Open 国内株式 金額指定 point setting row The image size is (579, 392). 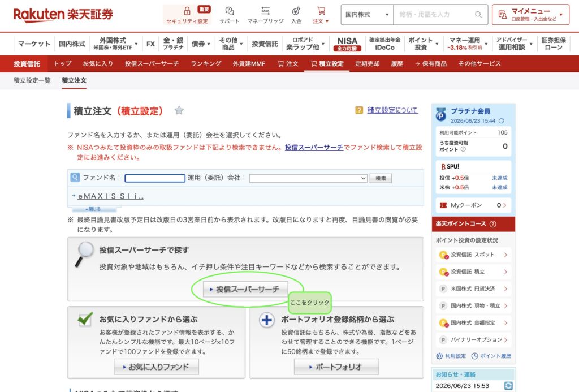click(x=473, y=322)
